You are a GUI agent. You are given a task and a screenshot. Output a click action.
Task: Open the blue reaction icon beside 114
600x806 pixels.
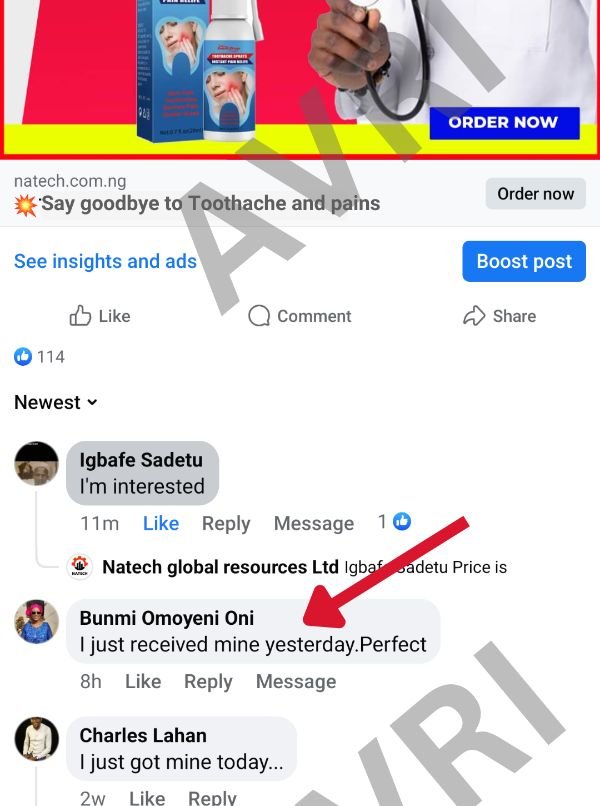point(23,356)
